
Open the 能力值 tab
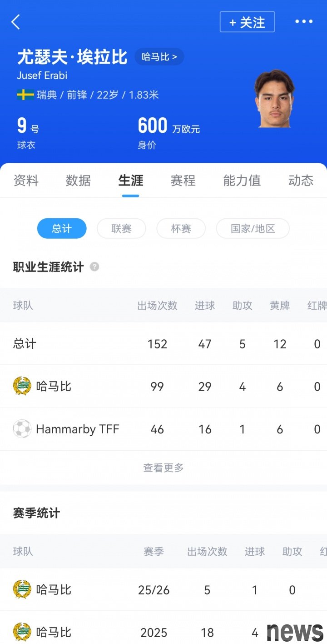coord(242,181)
